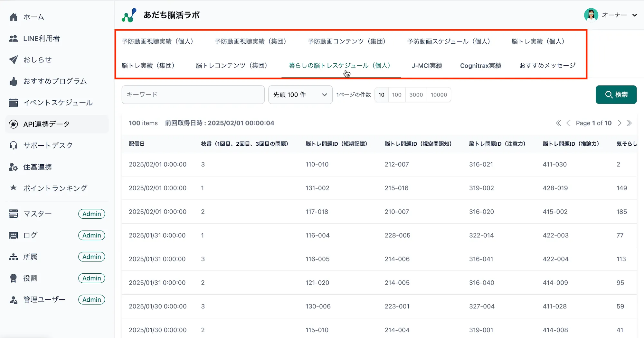Click cell 316-020 in the table
644x338 pixels.
(481, 212)
